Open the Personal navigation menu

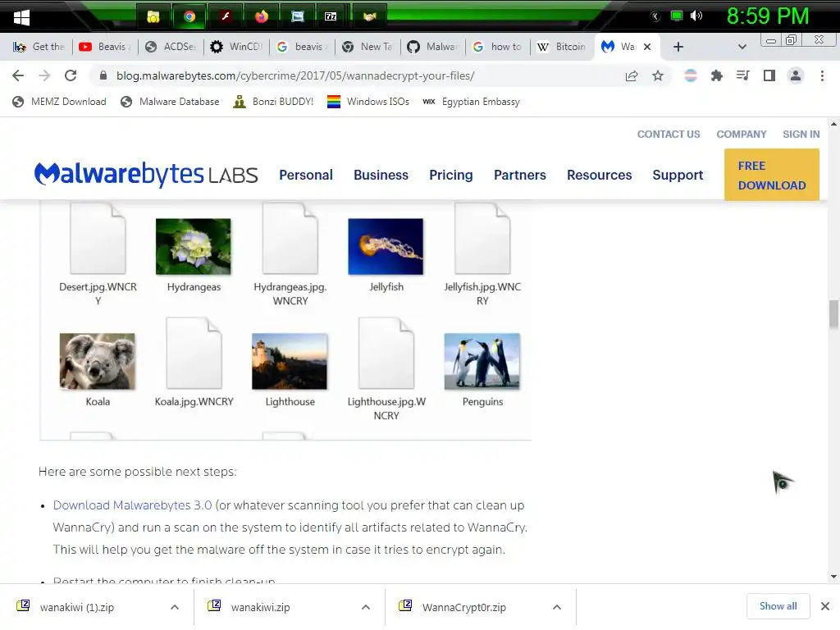click(x=306, y=175)
